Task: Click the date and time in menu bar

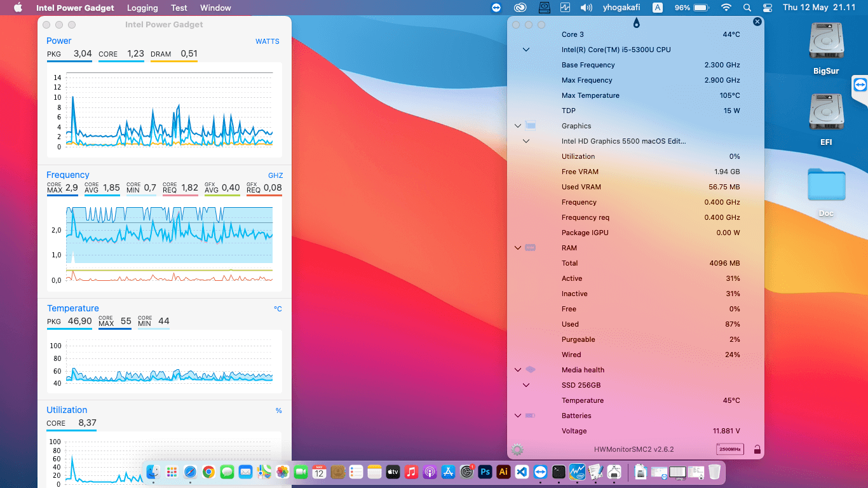Action: pos(819,8)
